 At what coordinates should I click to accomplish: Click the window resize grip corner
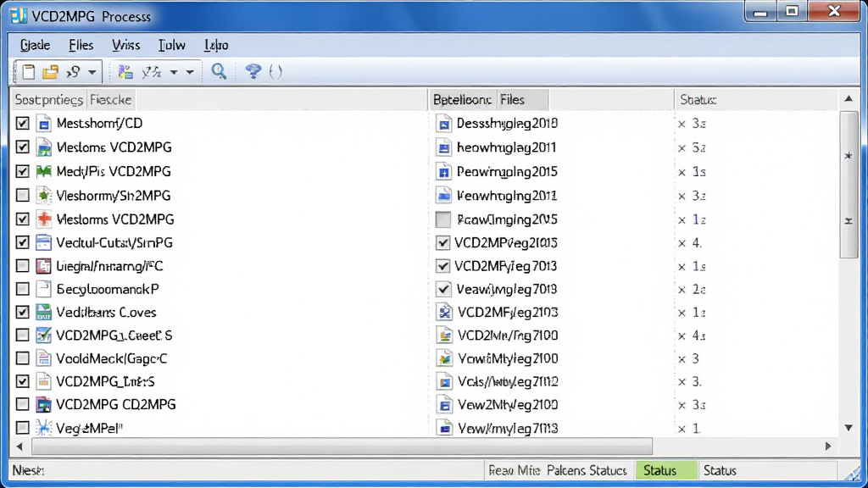click(853, 473)
